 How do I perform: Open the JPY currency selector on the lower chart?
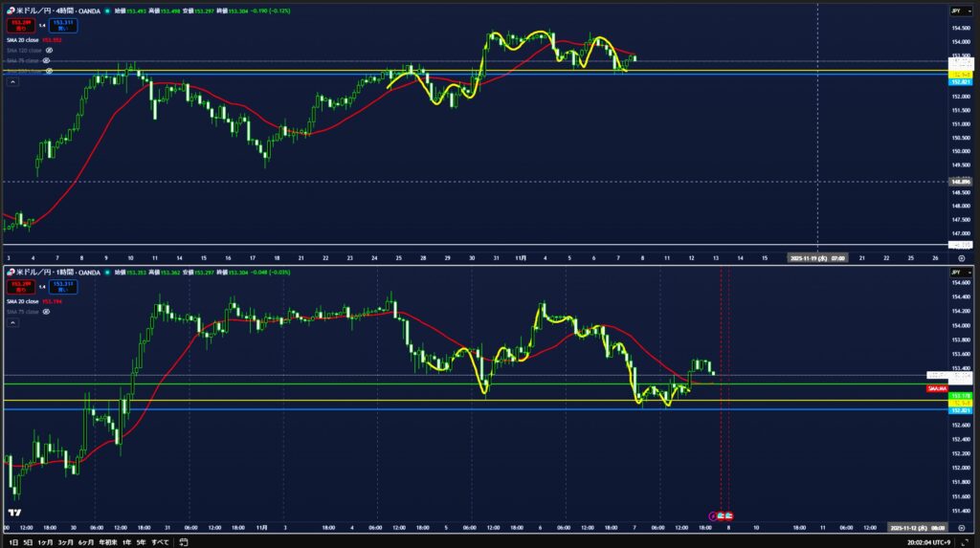956,273
